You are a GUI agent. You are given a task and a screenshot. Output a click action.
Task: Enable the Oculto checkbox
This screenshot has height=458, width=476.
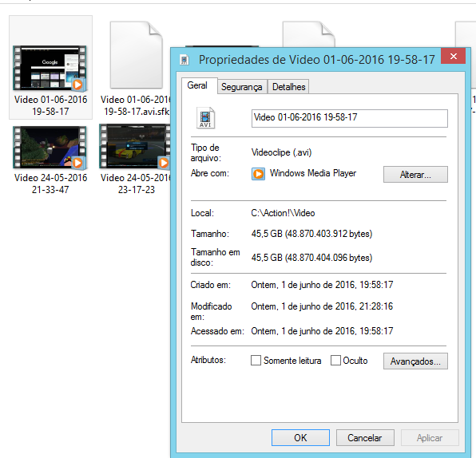[335, 361]
